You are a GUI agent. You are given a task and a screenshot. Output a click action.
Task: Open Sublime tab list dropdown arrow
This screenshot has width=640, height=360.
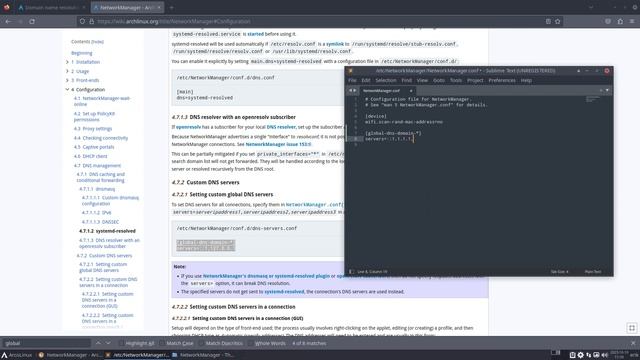click(x=607, y=90)
